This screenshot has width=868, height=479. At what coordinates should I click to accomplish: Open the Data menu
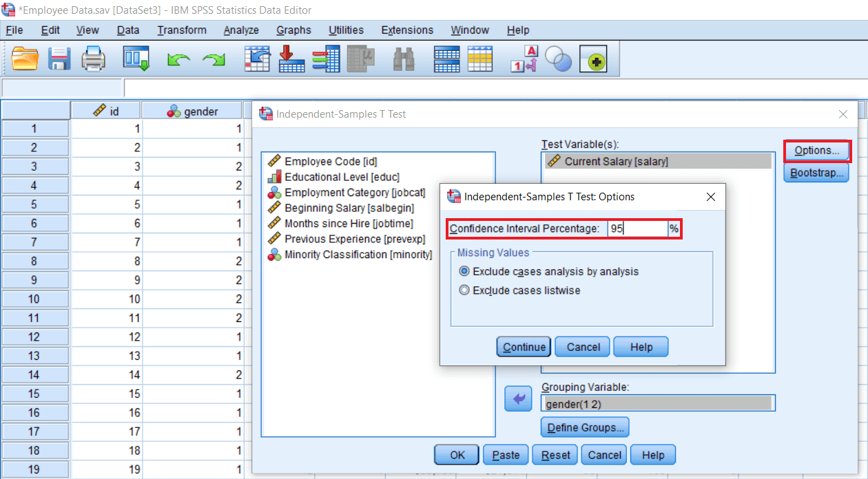[x=128, y=30]
